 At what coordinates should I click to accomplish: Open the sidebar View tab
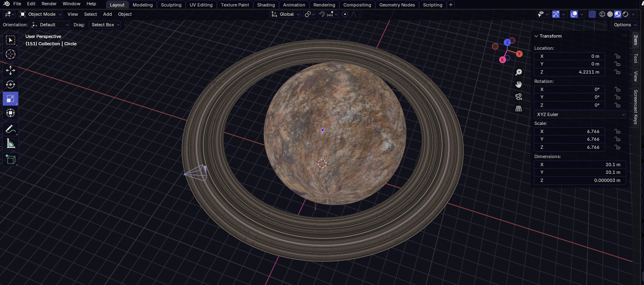[636, 76]
